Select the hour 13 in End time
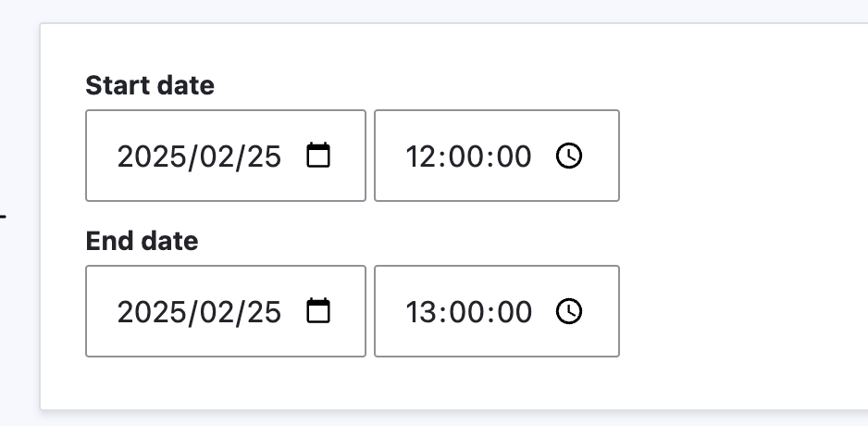This screenshot has height=426, width=868. coord(421,312)
